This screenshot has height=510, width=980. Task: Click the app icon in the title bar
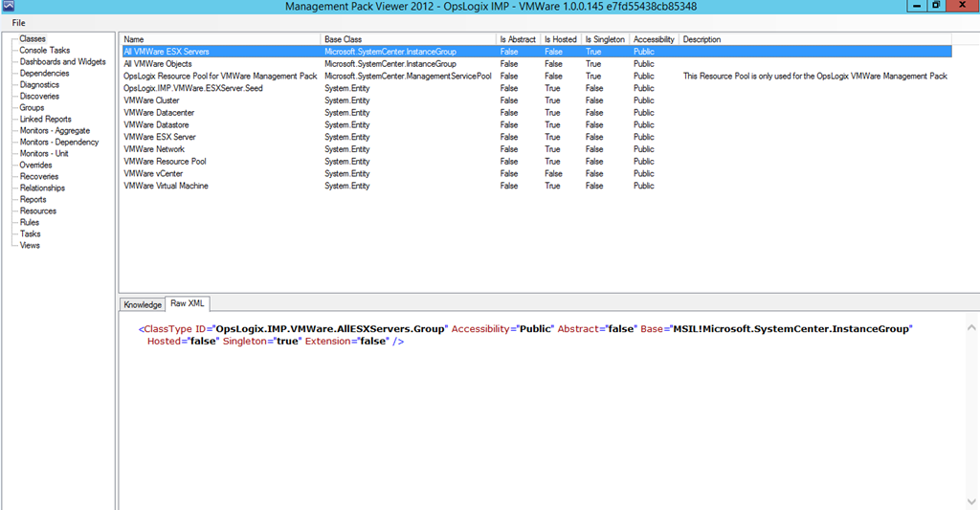[8, 7]
